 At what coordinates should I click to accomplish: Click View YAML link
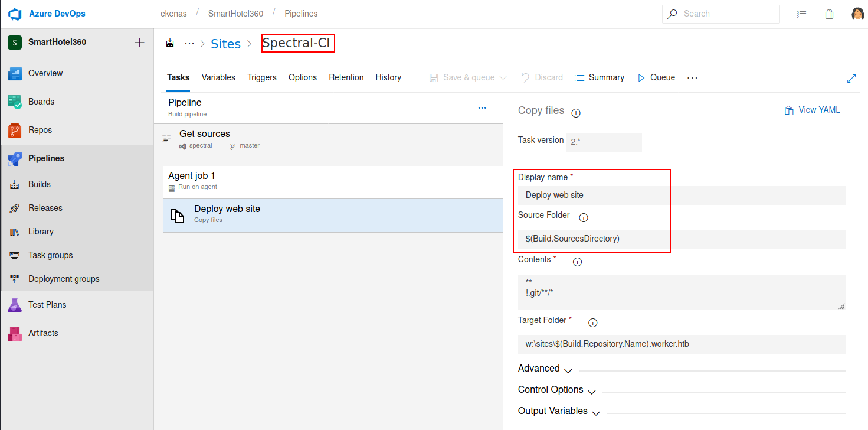point(812,110)
